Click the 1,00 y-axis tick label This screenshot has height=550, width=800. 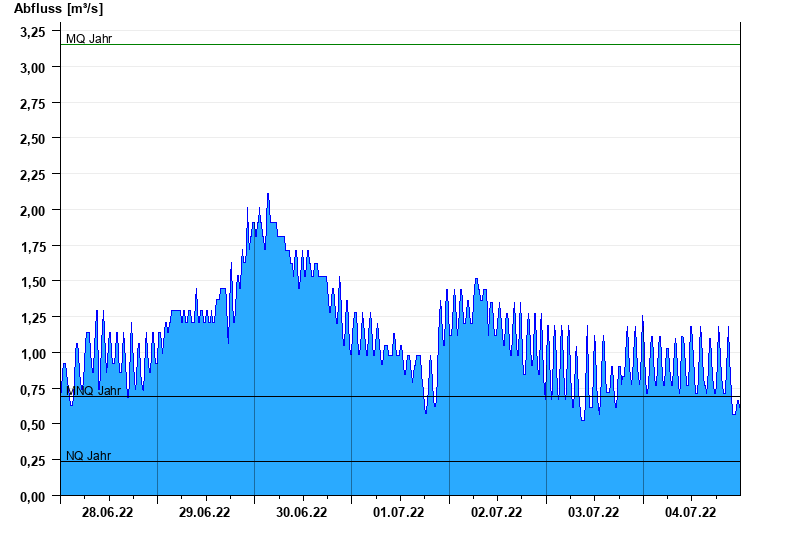point(33,354)
